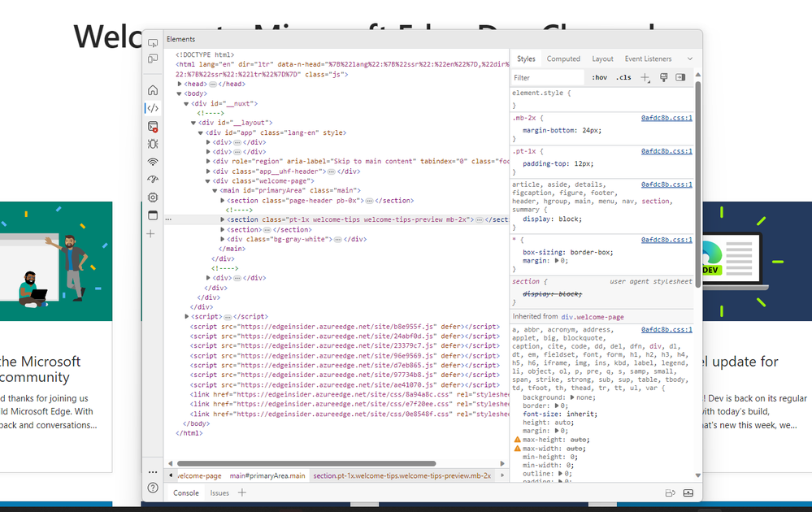
Task: Click the Styles pane vertical scrollbar
Action: pos(697,184)
